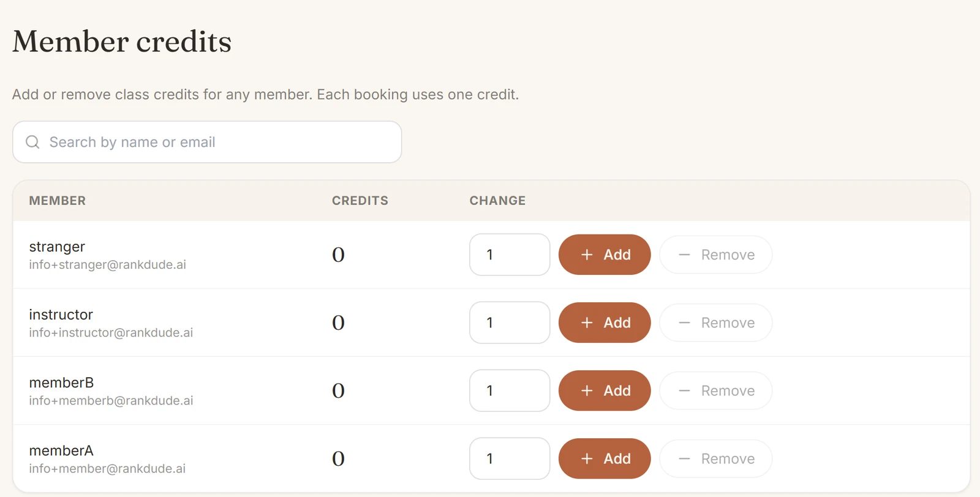Select the change amount field for instructor
Viewport: 980px width, 497px height.
(510, 323)
